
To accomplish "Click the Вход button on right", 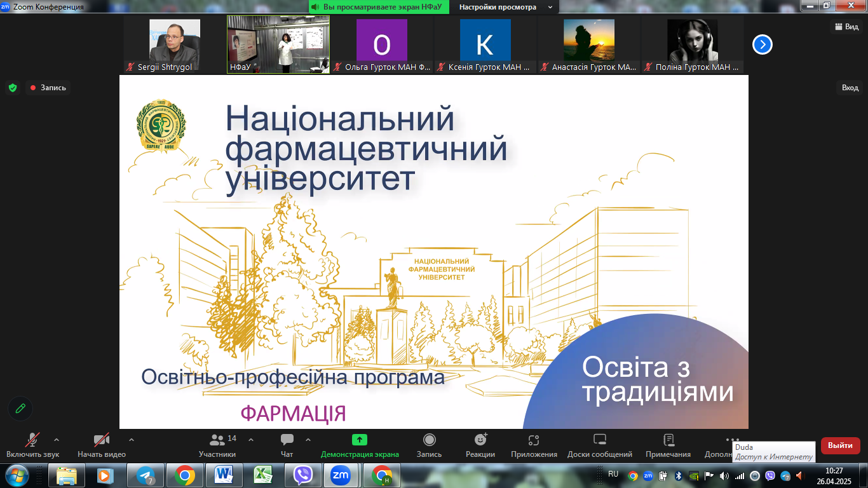I will point(850,88).
